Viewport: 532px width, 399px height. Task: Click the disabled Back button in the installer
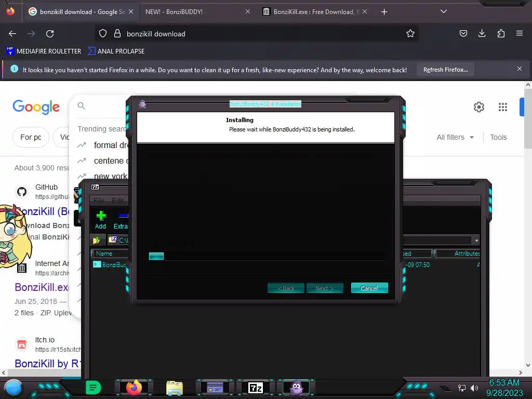point(286,288)
